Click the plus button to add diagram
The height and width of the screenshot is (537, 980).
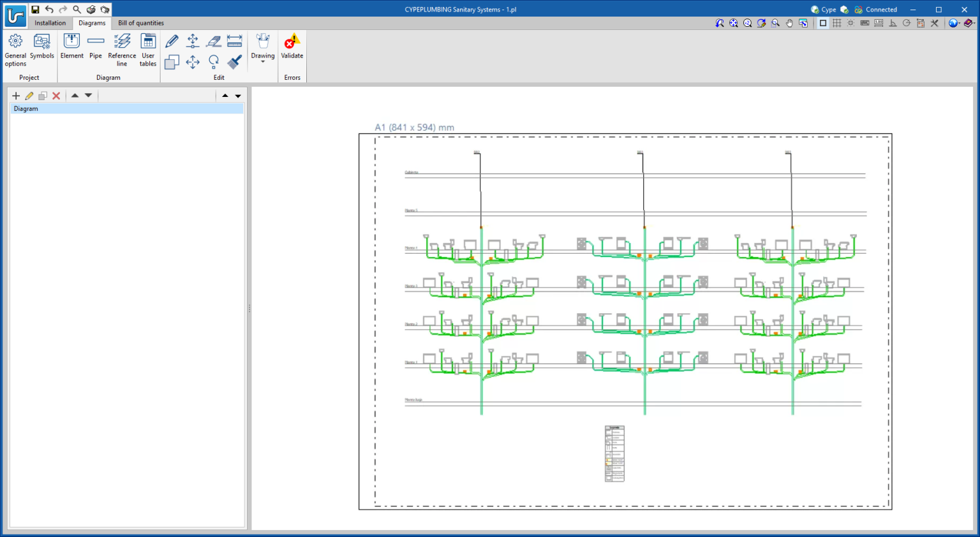(16, 96)
